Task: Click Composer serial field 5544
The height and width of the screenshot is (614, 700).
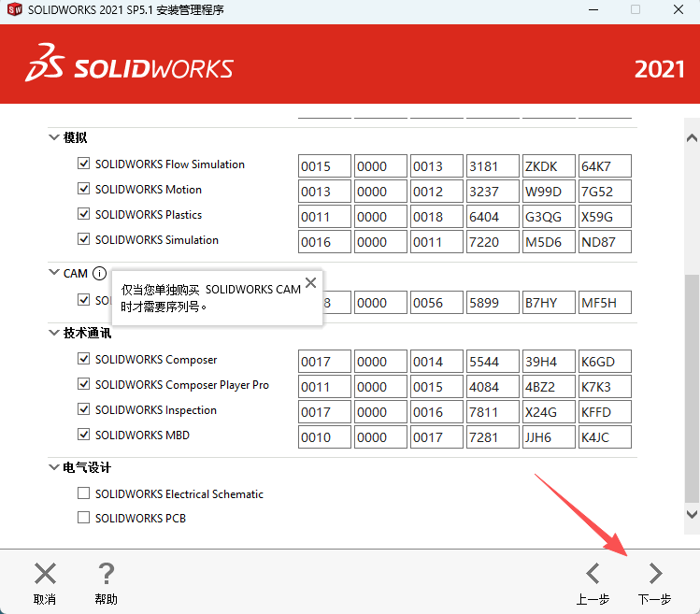Action: click(493, 362)
